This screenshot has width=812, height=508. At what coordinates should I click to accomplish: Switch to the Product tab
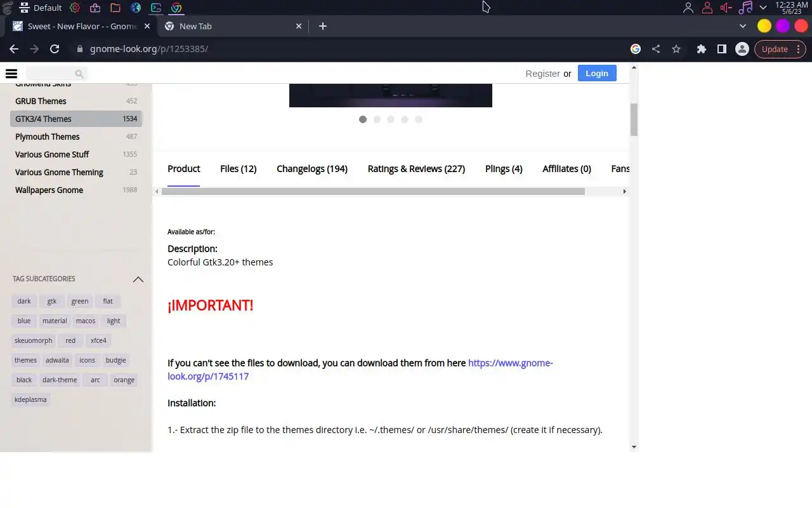tap(184, 168)
